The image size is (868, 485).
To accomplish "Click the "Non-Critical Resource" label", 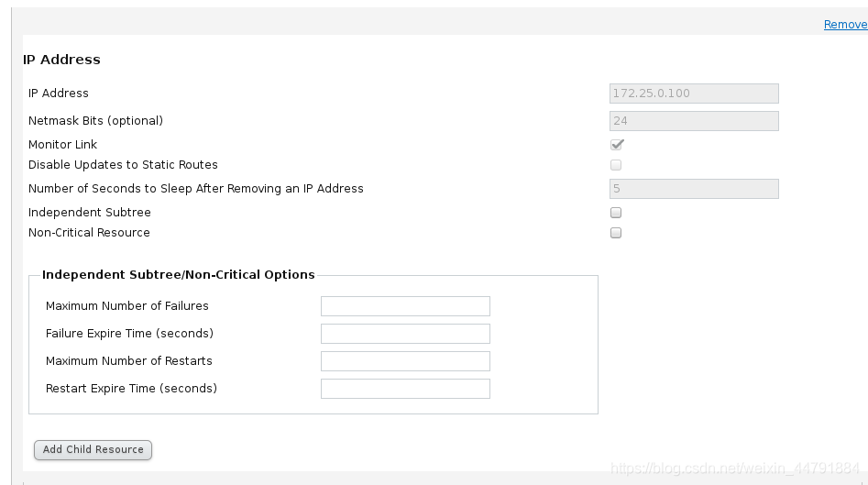I will click(x=89, y=233).
